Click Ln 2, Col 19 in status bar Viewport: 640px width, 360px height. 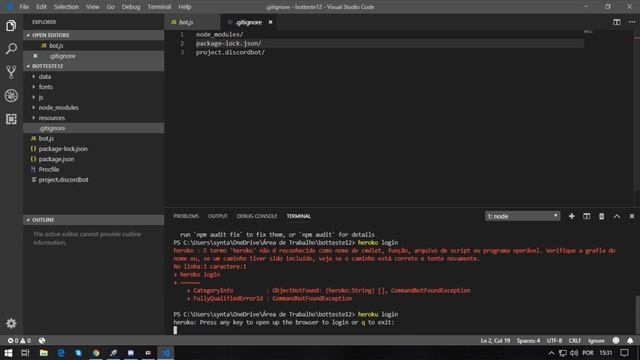coord(495,340)
